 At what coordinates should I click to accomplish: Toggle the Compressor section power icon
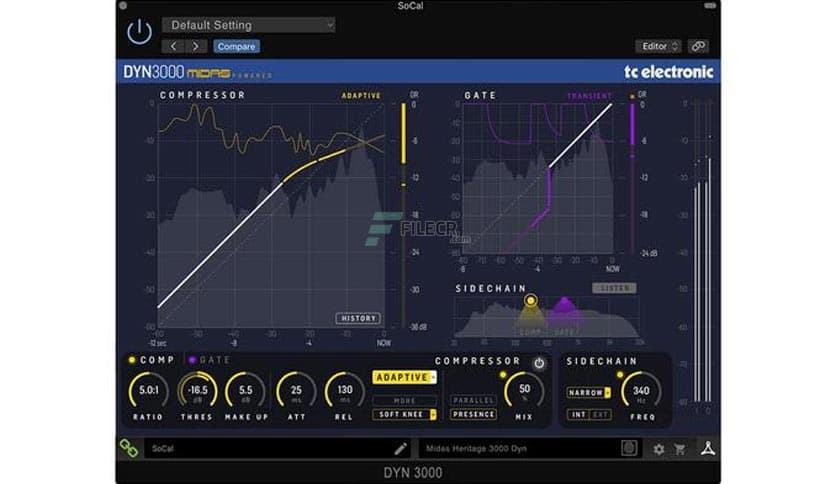click(539, 363)
